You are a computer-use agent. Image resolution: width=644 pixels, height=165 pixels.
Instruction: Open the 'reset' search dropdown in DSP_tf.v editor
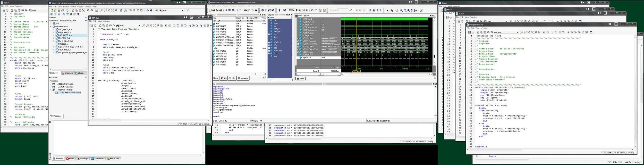point(139,26)
